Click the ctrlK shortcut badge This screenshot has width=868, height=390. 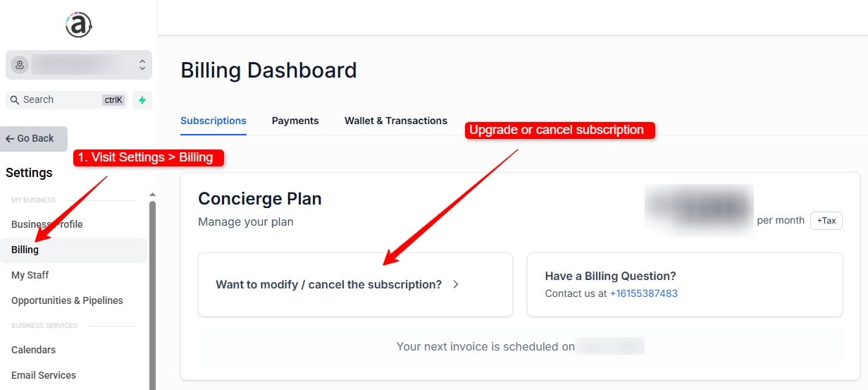(113, 100)
